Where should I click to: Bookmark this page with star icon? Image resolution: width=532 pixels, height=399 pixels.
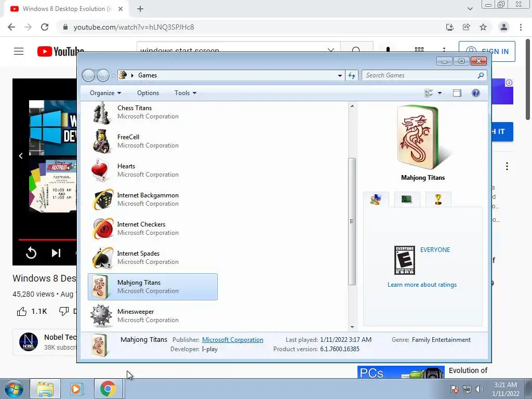coord(483,27)
